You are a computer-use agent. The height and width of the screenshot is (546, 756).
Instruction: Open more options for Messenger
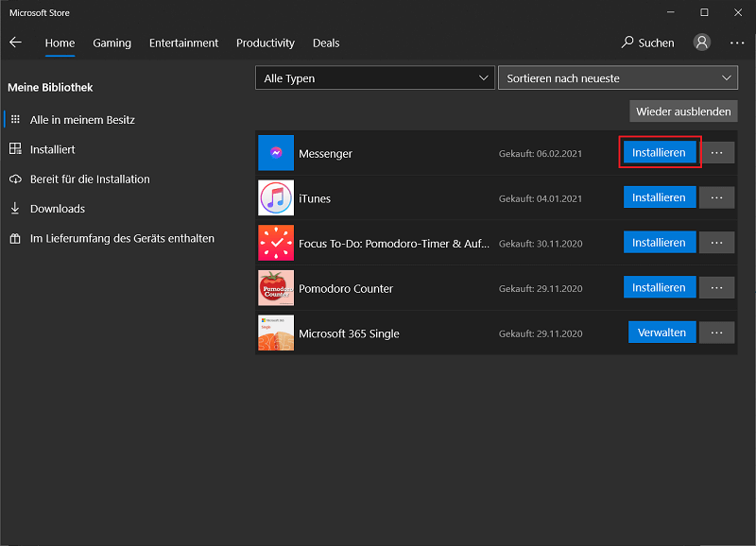pos(717,153)
